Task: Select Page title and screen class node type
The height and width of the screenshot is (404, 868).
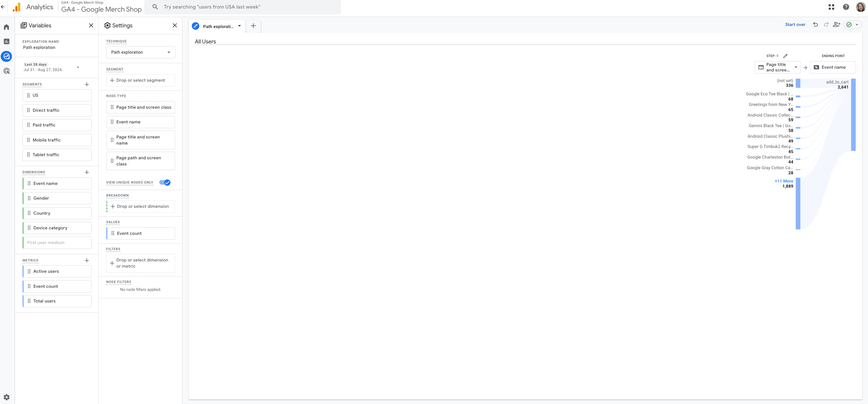Action: pos(141,107)
